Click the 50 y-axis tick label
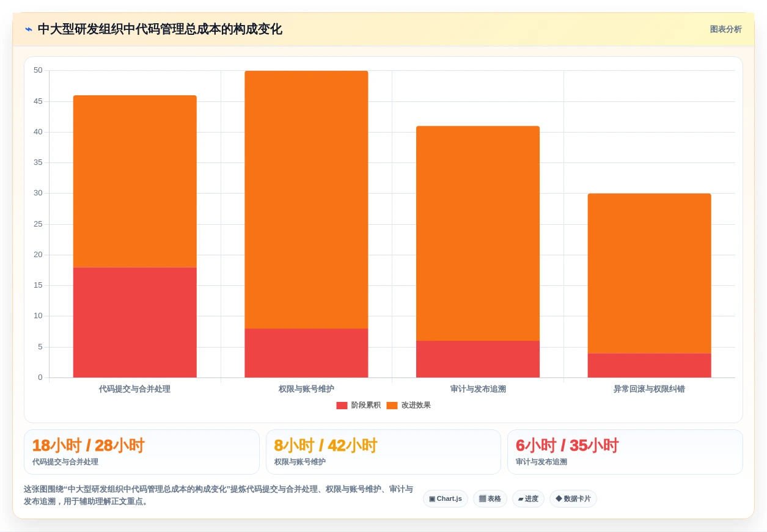The height and width of the screenshot is (532, 767). point(38,70)
